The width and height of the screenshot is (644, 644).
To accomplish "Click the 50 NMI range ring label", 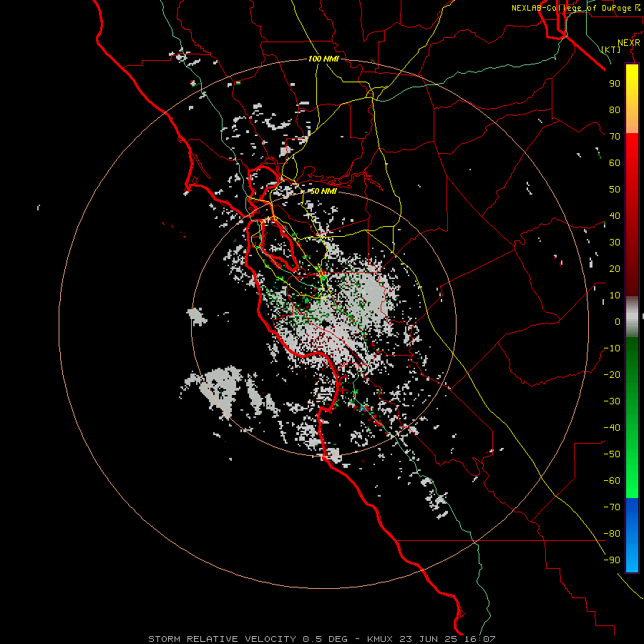I will tap(323, 191).
